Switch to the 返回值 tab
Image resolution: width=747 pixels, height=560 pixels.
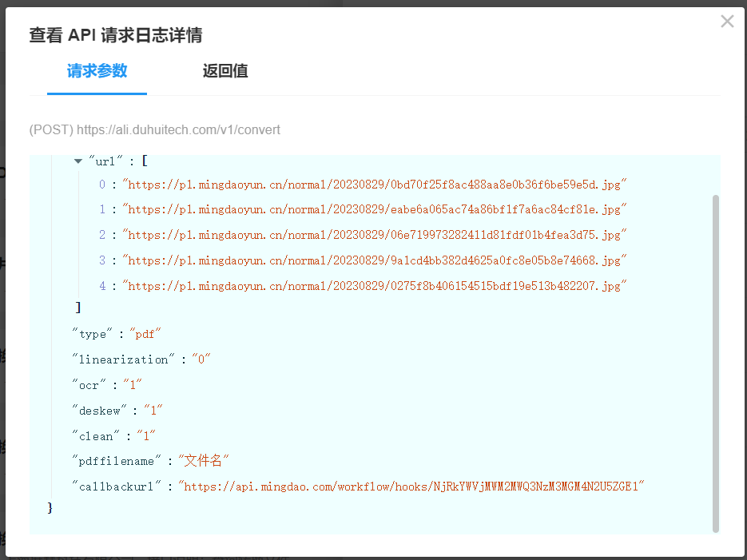[225, 71]
